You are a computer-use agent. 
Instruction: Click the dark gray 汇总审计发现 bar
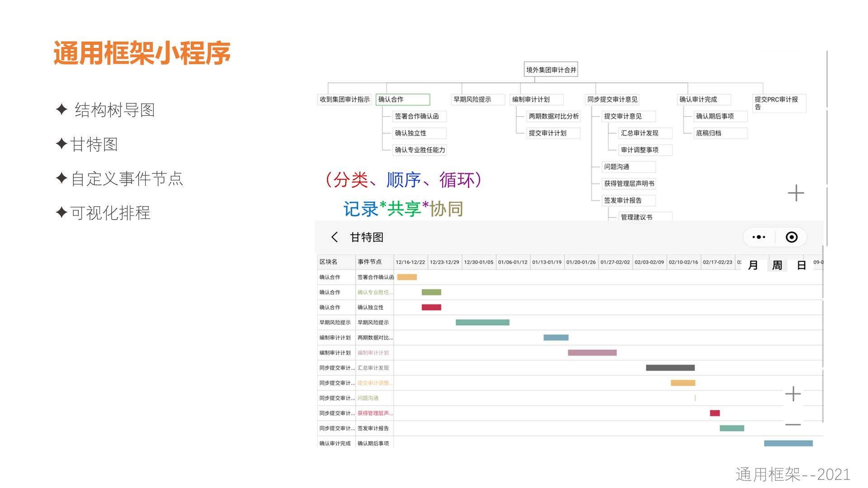click(x=670, y=368)
